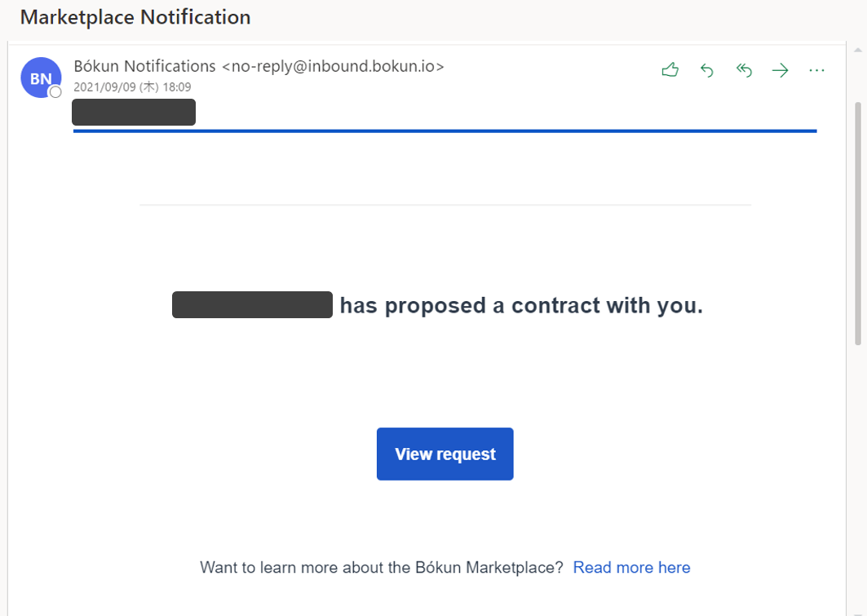Open the more actions ellipsis menu
This screenshot has width=867, height=616.
[816, 71]
